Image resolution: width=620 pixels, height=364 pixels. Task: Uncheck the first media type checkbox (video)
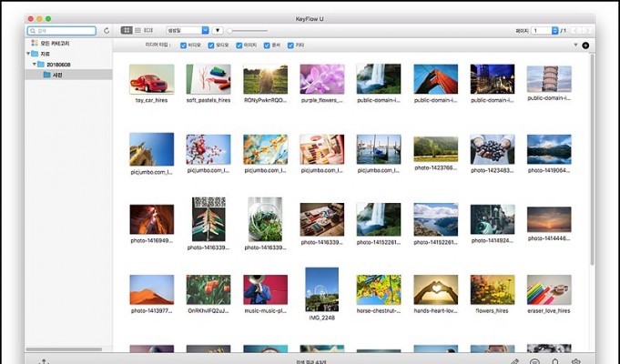click(x=183, y=45)
